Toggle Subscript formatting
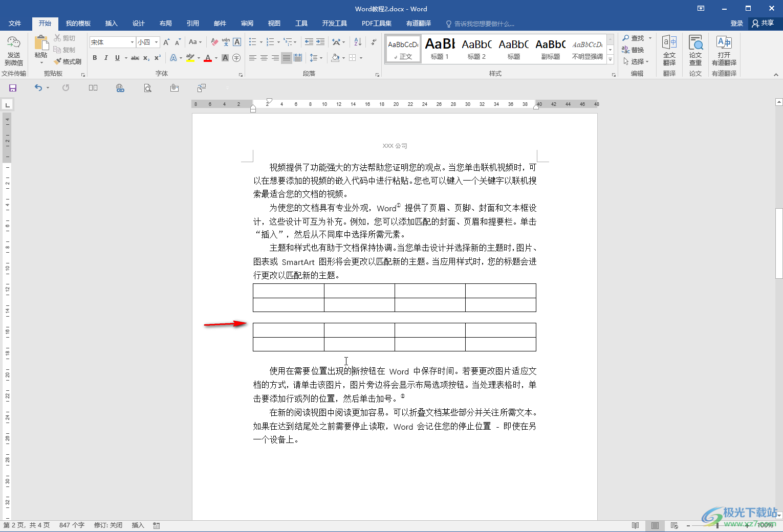The height and width of the screenshot is (532, 783). click(x=146, y=58)
